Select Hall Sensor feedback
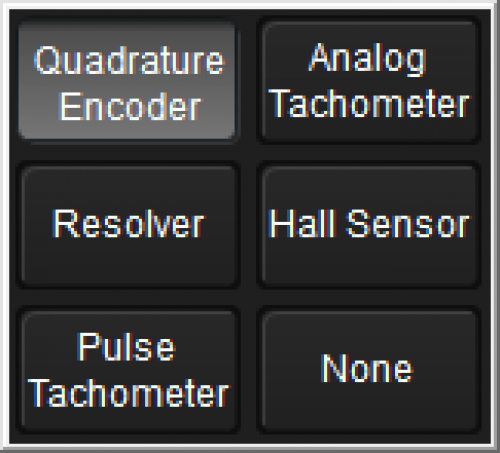Screen dimensions: 500x453 point(369,225)
